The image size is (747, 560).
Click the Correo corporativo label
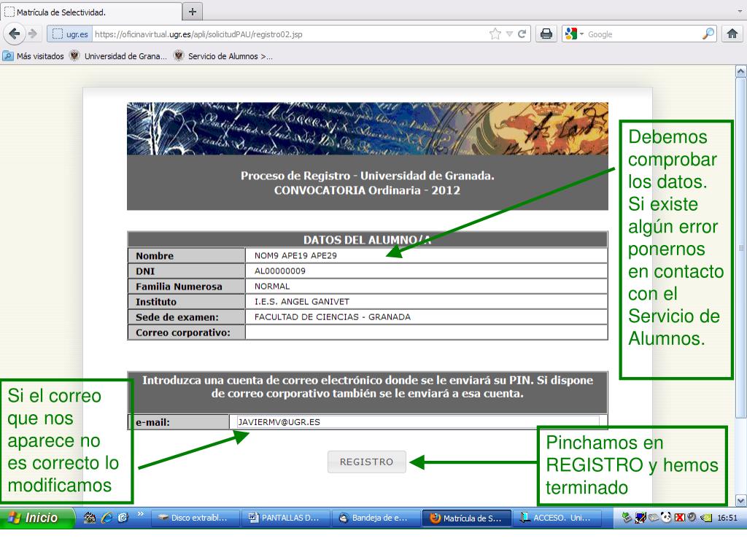click(x=183, y=332)
